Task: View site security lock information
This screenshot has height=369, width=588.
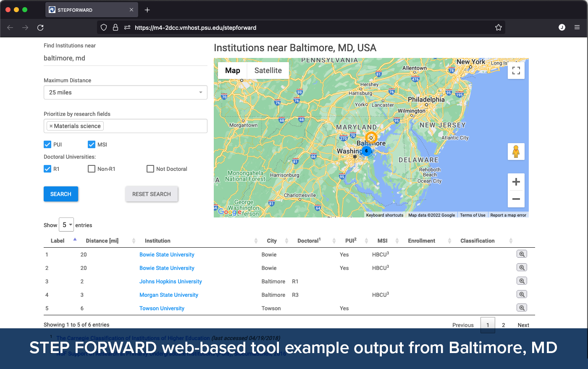Action: [115, 28]
